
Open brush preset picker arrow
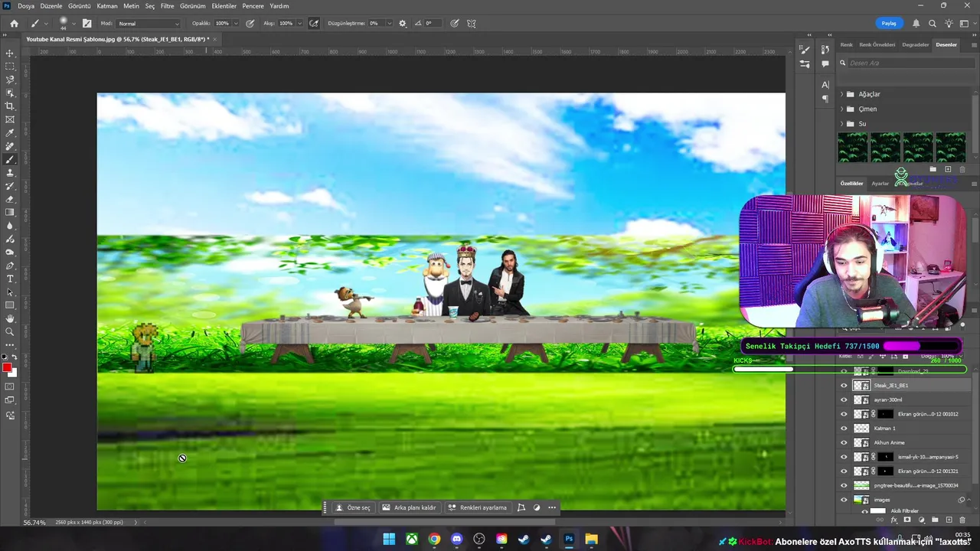point(73,23)
